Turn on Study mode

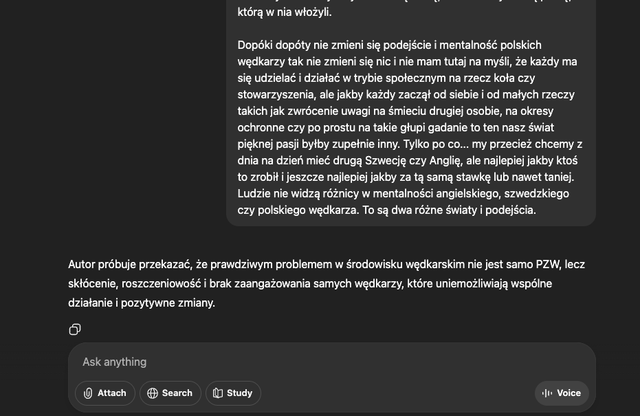pos(232,393)
